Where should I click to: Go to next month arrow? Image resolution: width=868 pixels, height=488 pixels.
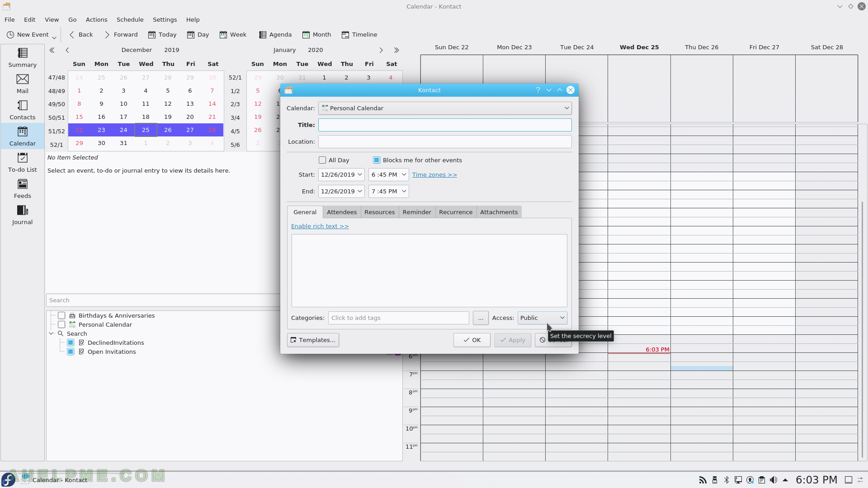(381, 50)
